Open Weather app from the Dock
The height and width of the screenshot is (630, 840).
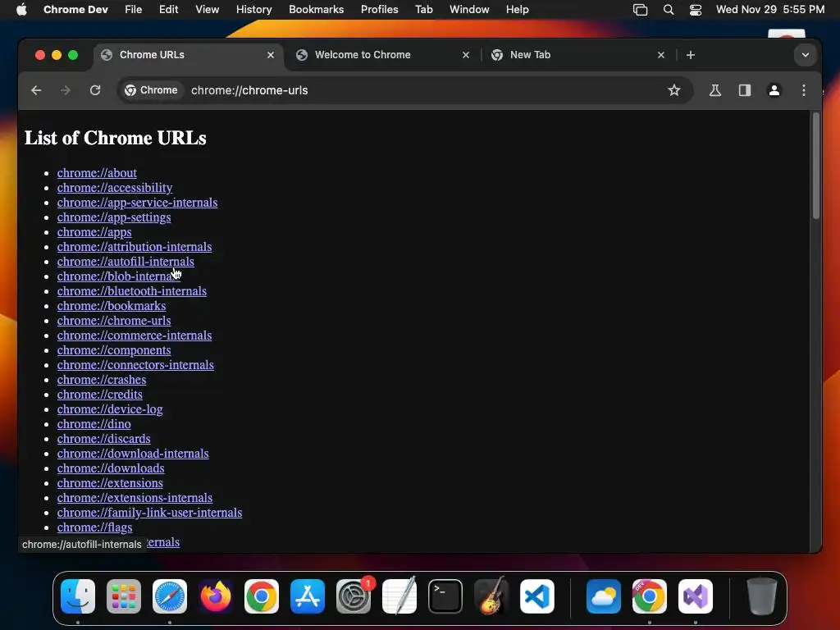(x=604, y=596)
